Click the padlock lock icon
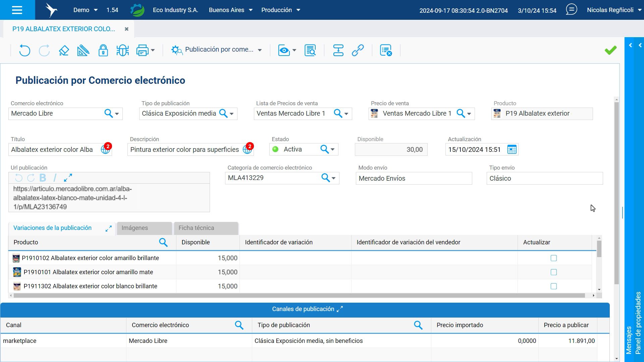644x362 pixels. point(103,50)
